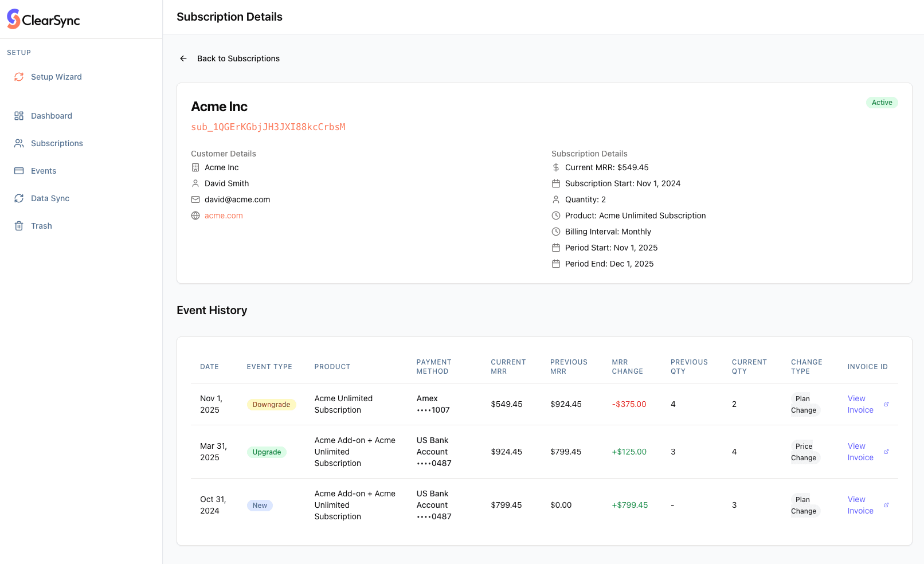The image size is (924, 564).
Task: Click the Downgrade event badge
Action: tap(271, 405)
